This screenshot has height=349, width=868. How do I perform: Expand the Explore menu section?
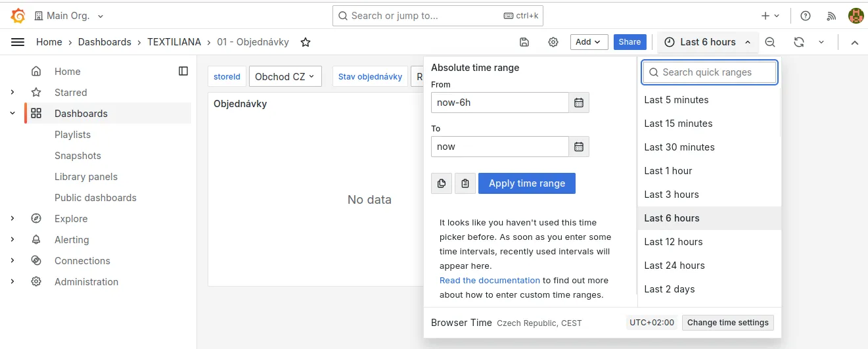[12, 219]
